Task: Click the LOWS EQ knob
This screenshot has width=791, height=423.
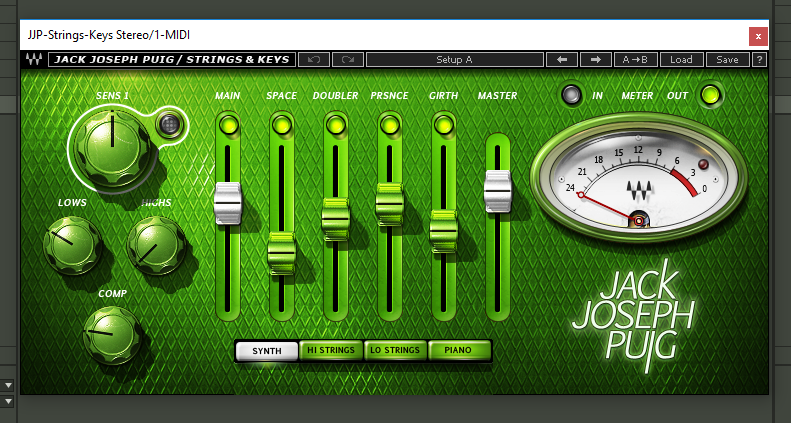Action: coord(72,245)
